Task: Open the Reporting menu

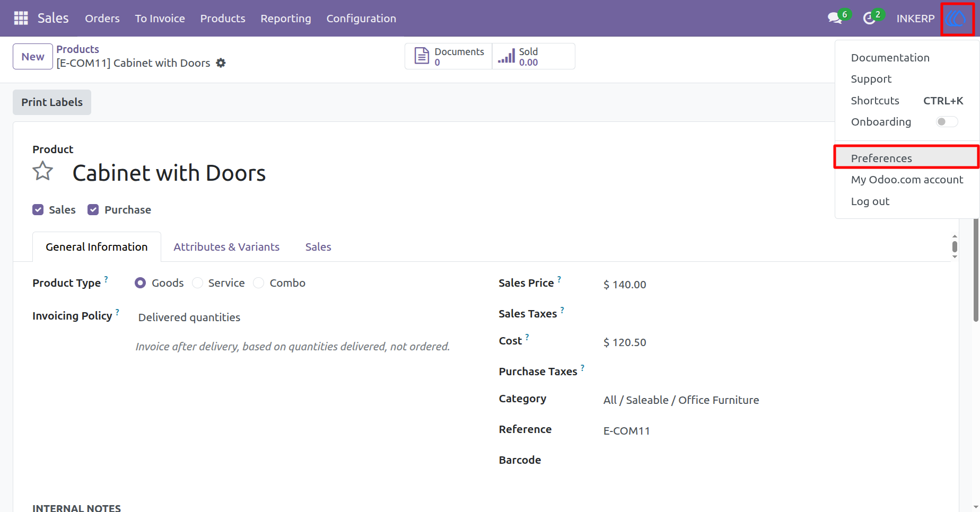Action: pos(286,19)
